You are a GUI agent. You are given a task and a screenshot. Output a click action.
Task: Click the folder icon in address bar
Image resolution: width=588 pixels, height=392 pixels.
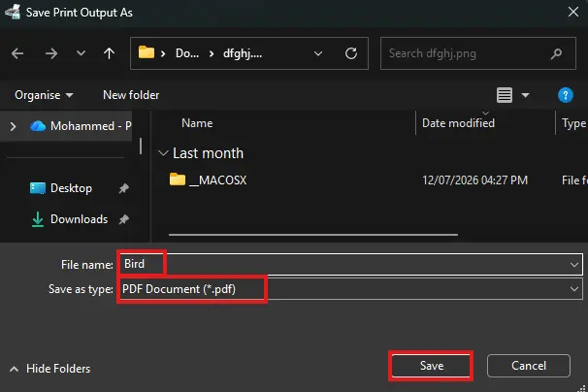point(147,52)
